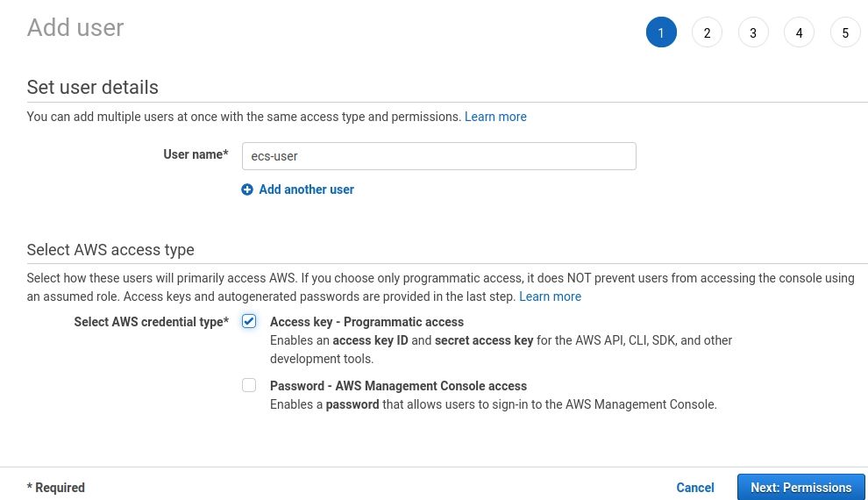This screenshot has height=500, width=868.
Task: Click step 5 circle indicator
Action: click(845, 33)
